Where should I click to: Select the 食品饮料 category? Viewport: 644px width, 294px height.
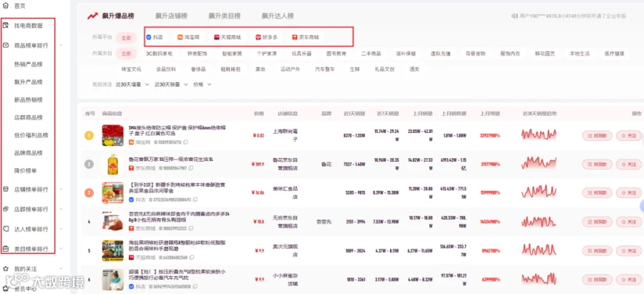pyautogui.click(x=166, y=69)
